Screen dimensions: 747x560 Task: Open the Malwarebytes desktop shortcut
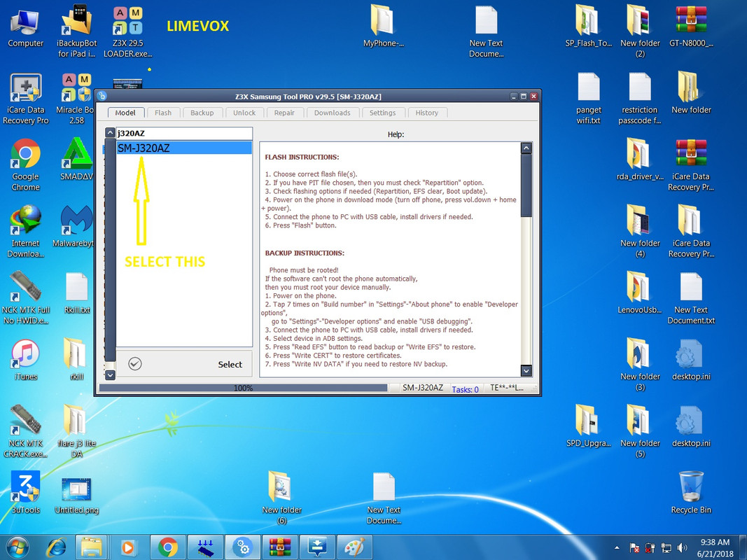point(74,227)
